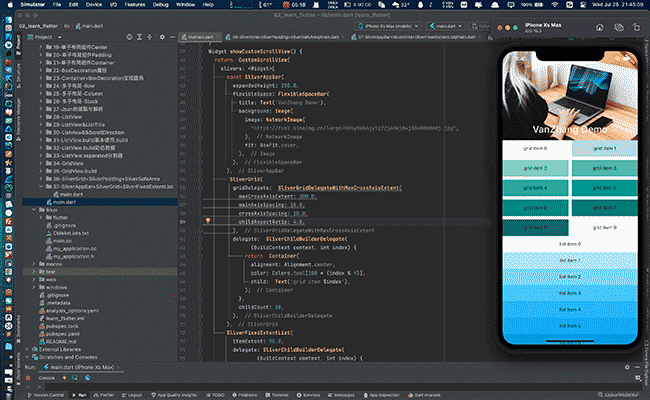Open the Logcat tool window
The height and width of the screenshot is (400, 650).
(132, 395)
